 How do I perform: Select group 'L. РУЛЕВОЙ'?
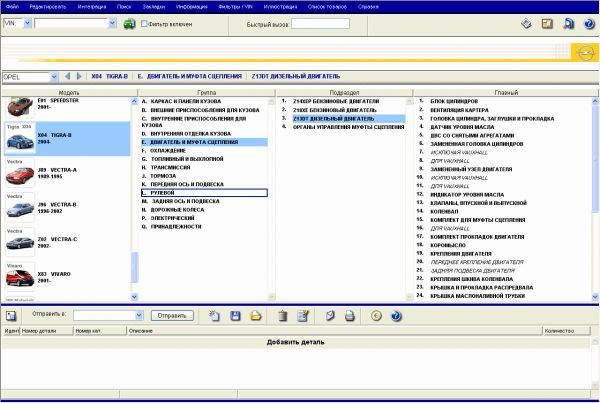click(204, 193)
